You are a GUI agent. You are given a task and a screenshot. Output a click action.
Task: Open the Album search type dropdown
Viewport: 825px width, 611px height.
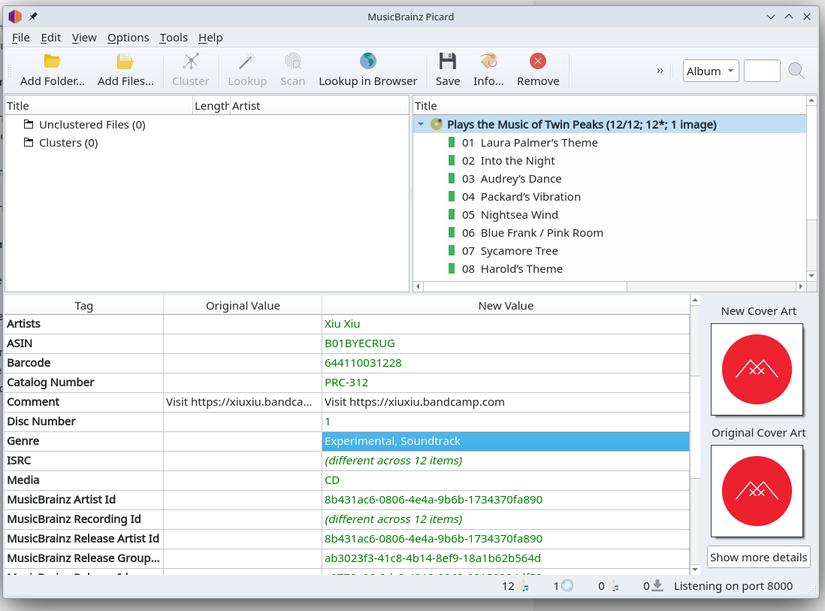[x=711, y=71]
